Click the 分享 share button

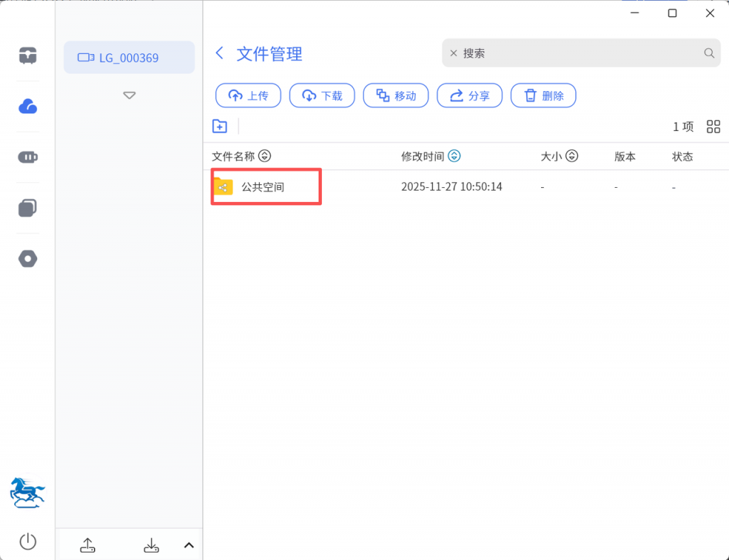pos(470,95)
